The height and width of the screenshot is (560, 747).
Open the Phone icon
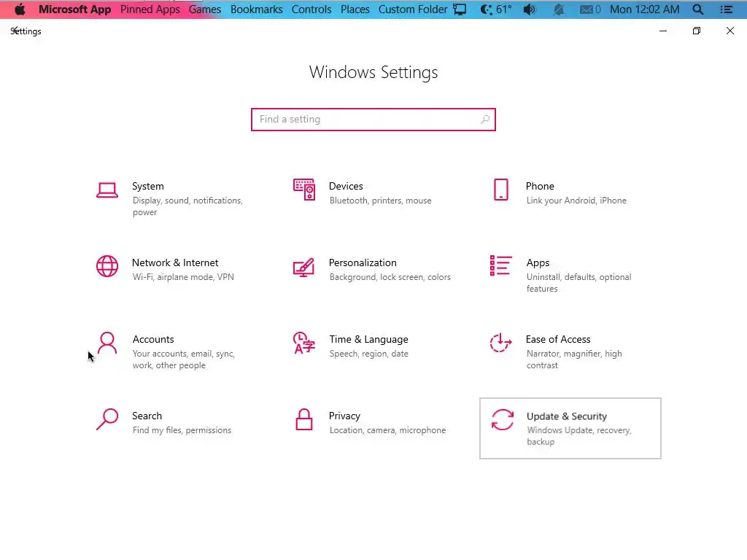[x=500, y=190]
